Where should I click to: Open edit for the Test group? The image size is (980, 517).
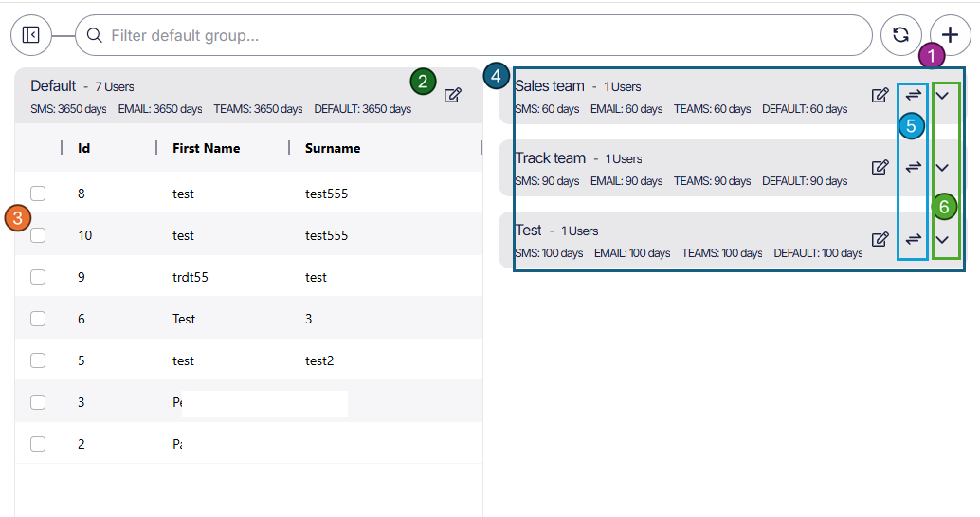(x=880, y=239)
